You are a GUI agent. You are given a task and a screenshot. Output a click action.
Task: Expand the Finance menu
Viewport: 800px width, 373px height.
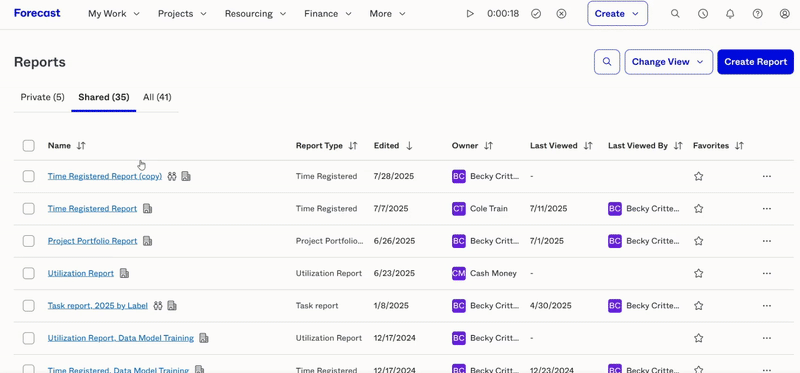point(328,14)
